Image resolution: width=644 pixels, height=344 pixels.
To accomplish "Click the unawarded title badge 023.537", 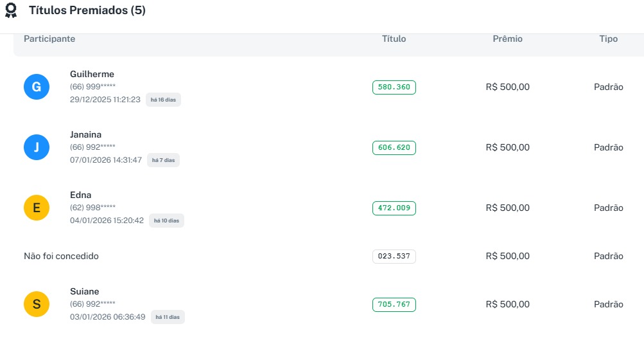I will (x=394, y=256).
